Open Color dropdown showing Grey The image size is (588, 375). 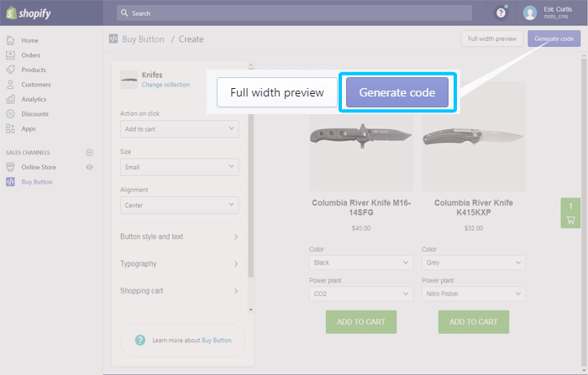pos(473,263)
